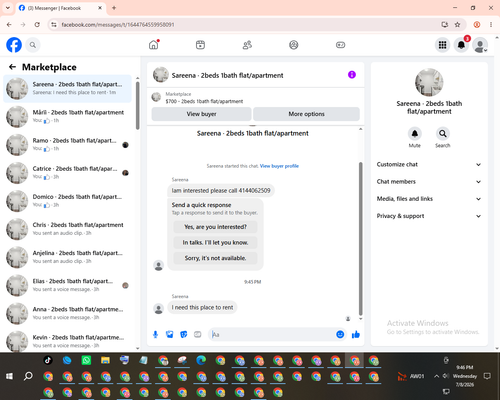
Task: Click the message input field
Action: point(272,334)
